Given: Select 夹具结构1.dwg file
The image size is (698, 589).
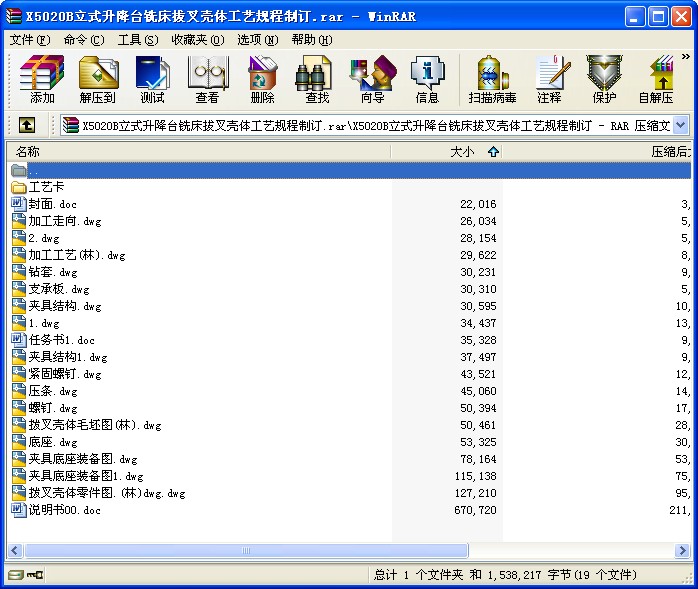Looking at the screenshot, I should click(60, 357).
